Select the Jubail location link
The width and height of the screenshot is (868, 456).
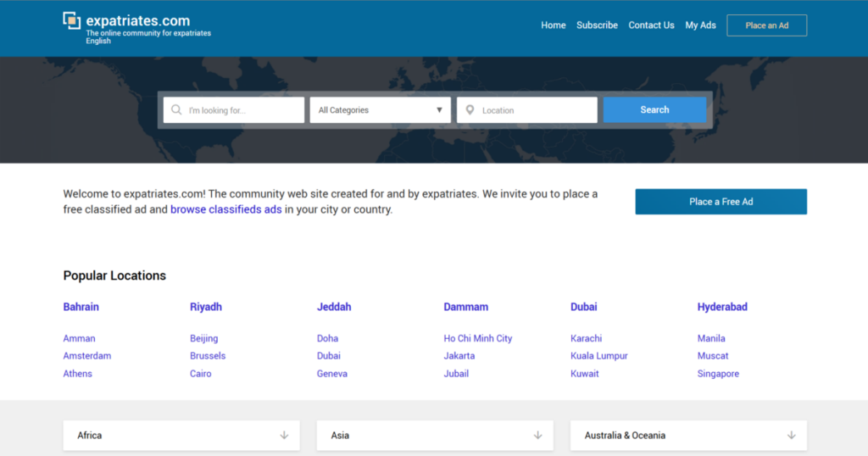456,374
